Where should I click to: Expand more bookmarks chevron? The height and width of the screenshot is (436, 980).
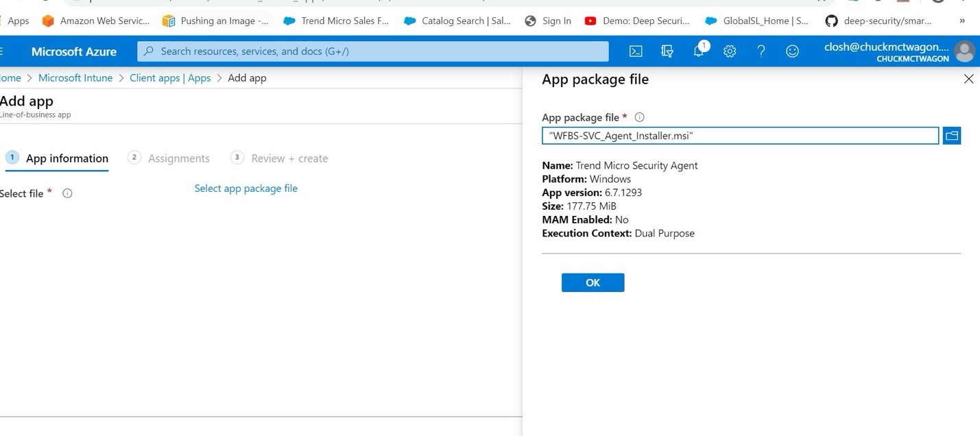pyautogui.click(x=962, y=21)
